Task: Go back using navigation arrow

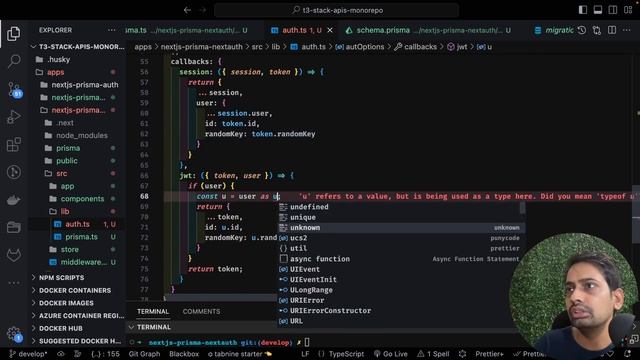Action: click(x=187, y=10)
